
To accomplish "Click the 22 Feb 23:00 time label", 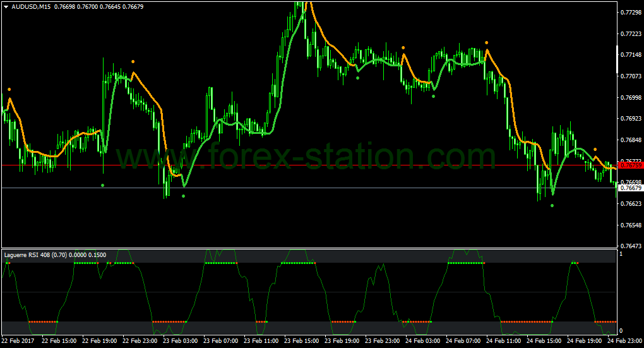I will [140, 340].
